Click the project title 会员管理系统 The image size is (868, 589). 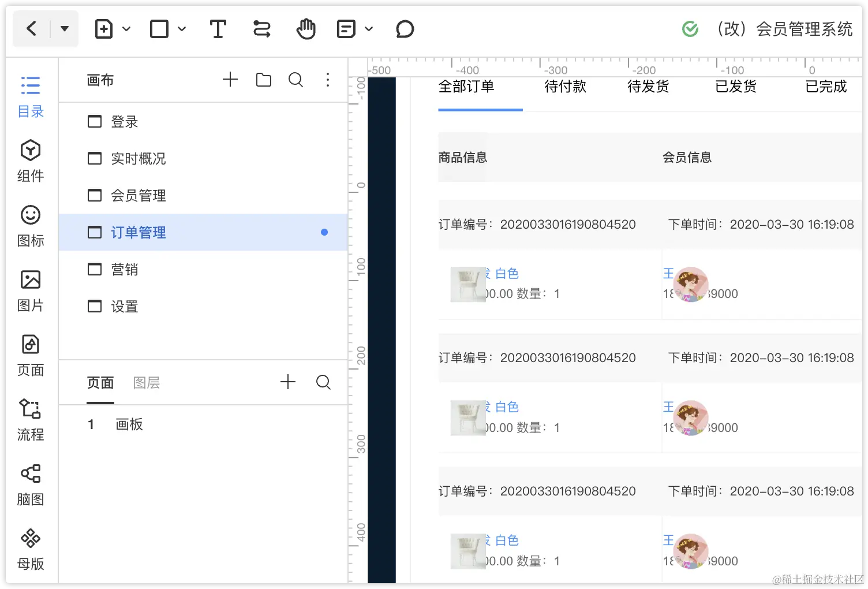point(804,29)
